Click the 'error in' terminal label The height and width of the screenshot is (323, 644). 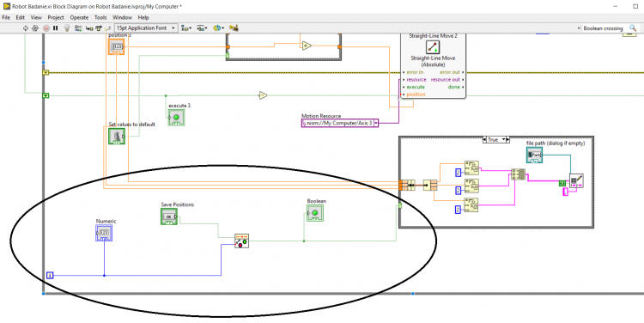pos(415,72)
